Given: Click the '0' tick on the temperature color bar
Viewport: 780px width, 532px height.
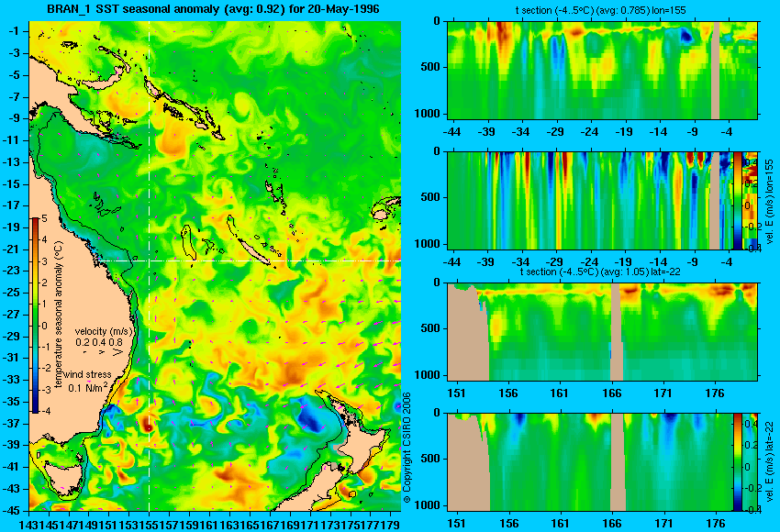Looking at the screenshot, I should pyautogui.click(x=44, y=327).
